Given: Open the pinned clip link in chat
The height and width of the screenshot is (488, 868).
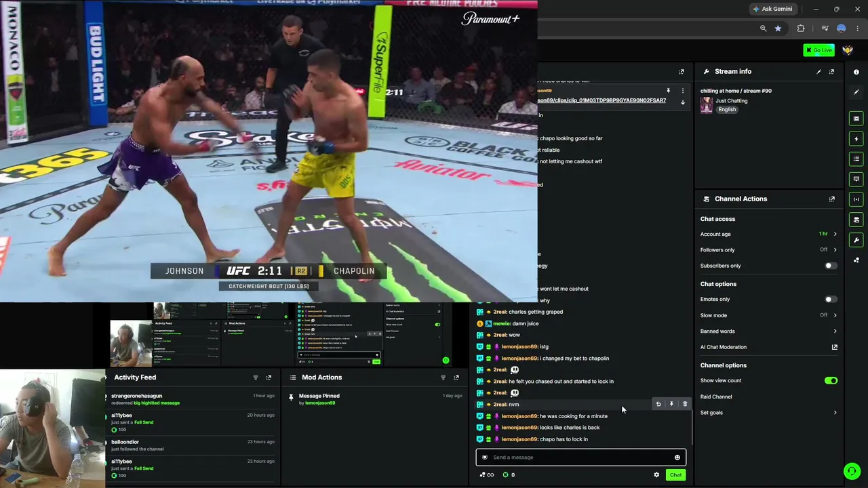Looking at the screenshot, I should (x=601, y=100).
